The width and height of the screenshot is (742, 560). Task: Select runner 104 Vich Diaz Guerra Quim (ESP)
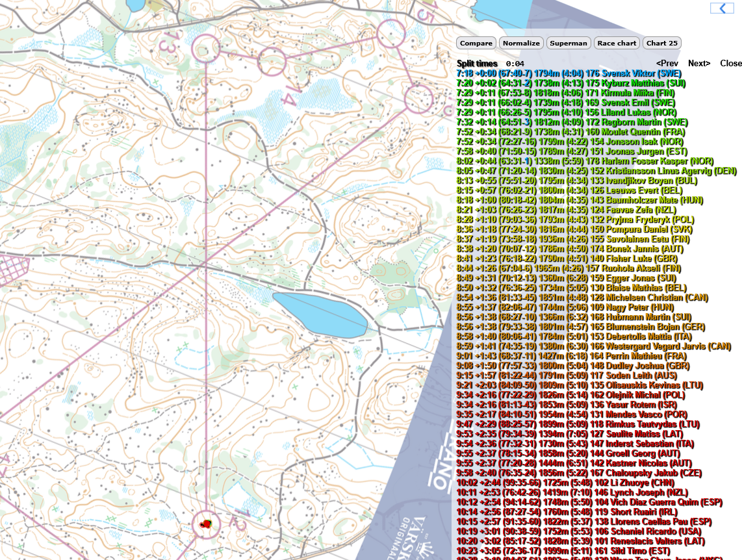pos(589,502)
